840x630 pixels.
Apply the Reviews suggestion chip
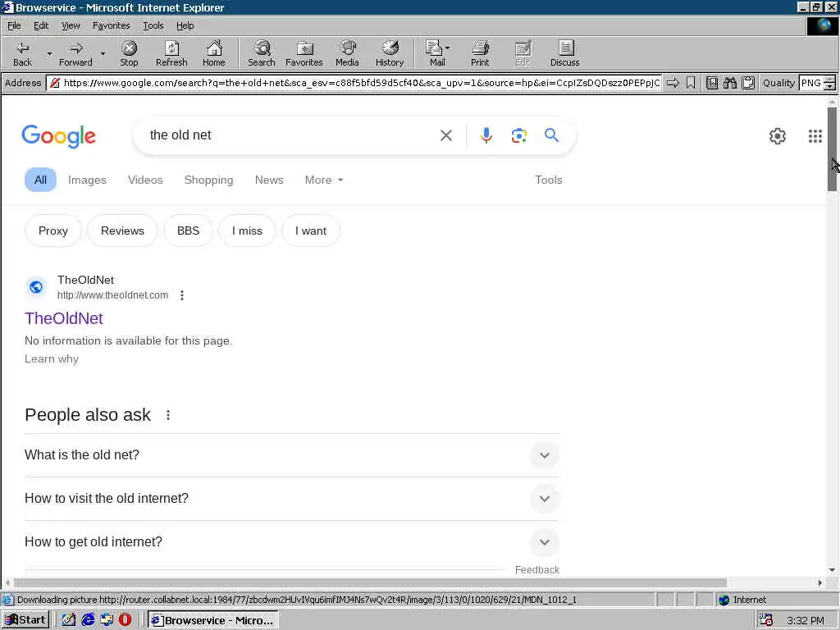(x=122, y=231)
